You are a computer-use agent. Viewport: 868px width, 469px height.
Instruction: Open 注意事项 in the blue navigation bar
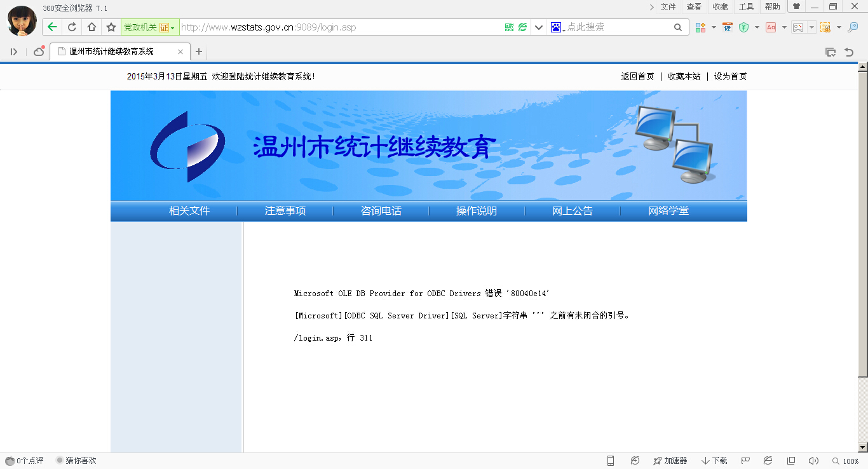[285, 211]
